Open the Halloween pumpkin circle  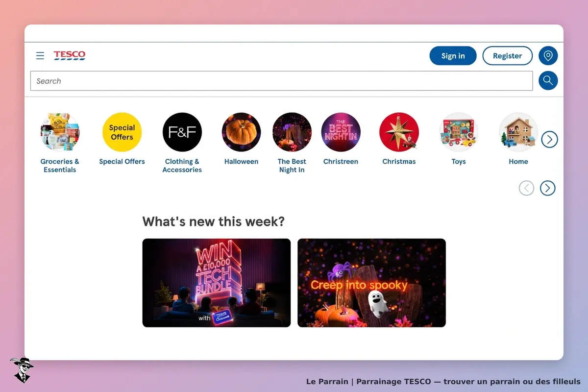pyautogui.click(x=242, y=132)
